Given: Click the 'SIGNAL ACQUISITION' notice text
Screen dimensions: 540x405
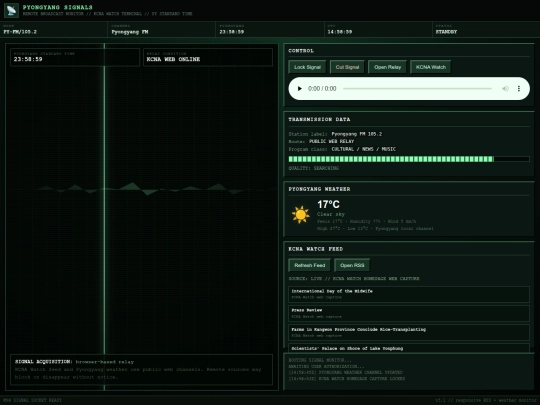Looking at the screenshot, I should (x=43, y=362).
